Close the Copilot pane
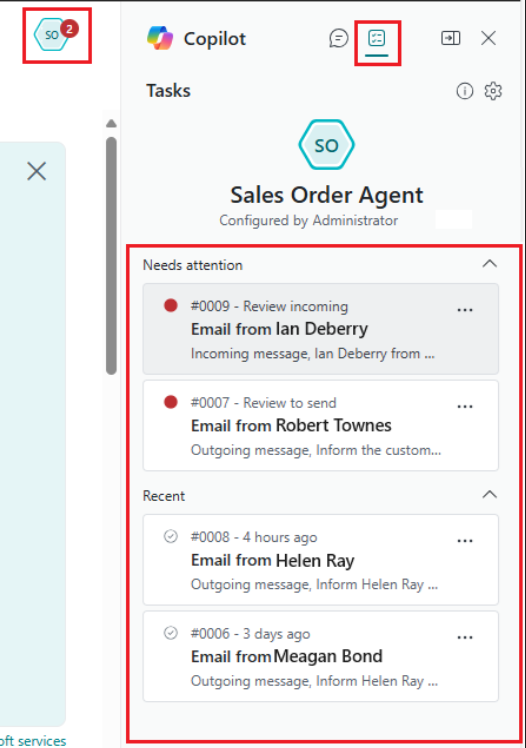This screenshot has height=748, width=526. tap(488, 38)
